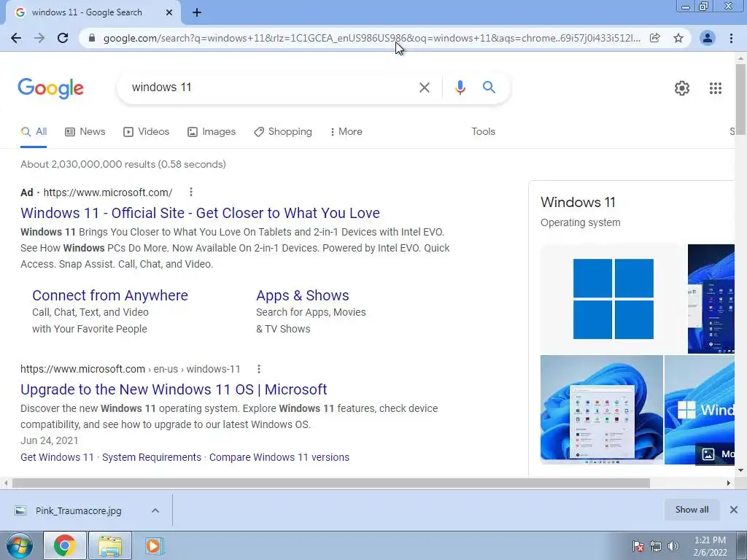The width and height of the screenshot is (747, 560).
Task: Click the share page icon in address bar
Action: click(655, 38)
